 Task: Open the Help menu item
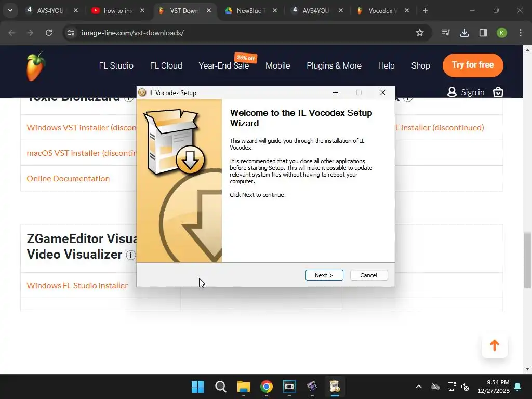point(386,65)
